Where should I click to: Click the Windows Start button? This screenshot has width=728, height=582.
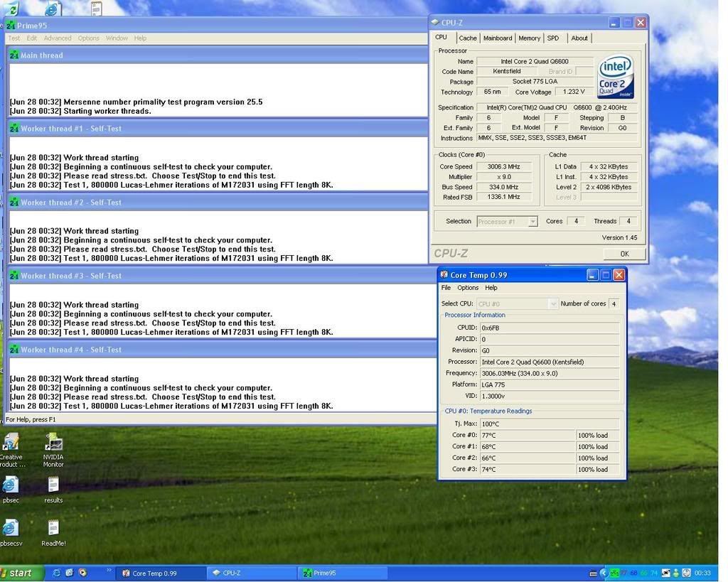21,573
